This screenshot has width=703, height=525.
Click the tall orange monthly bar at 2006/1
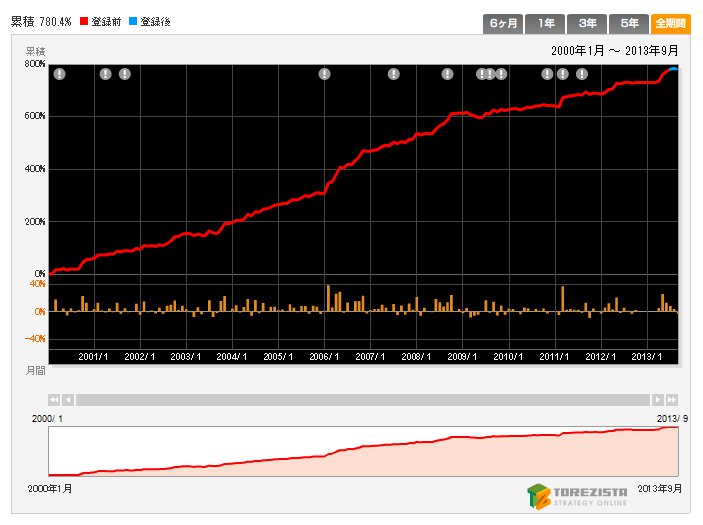(328, 298)
